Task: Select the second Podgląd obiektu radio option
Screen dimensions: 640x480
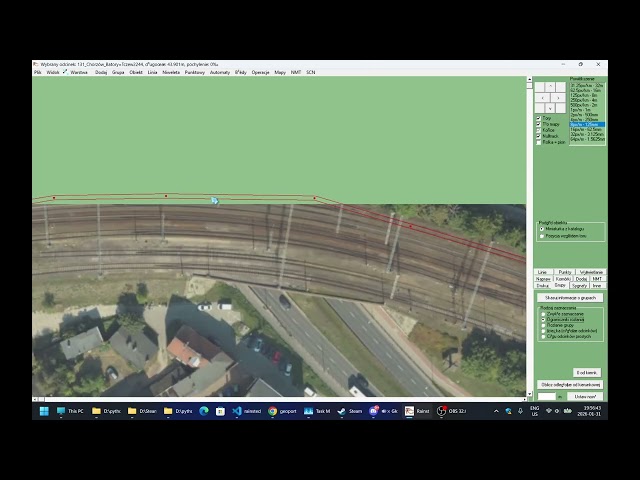Action: [542, 236]
